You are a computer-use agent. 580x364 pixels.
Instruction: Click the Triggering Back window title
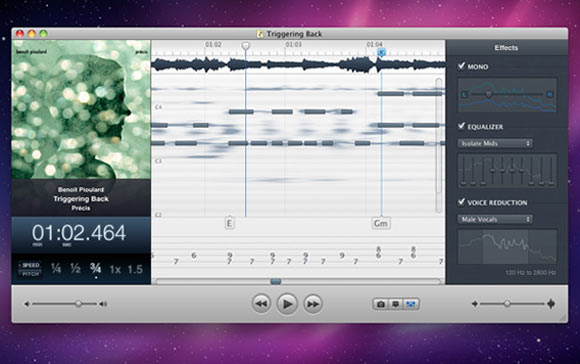tap(294, 34)
